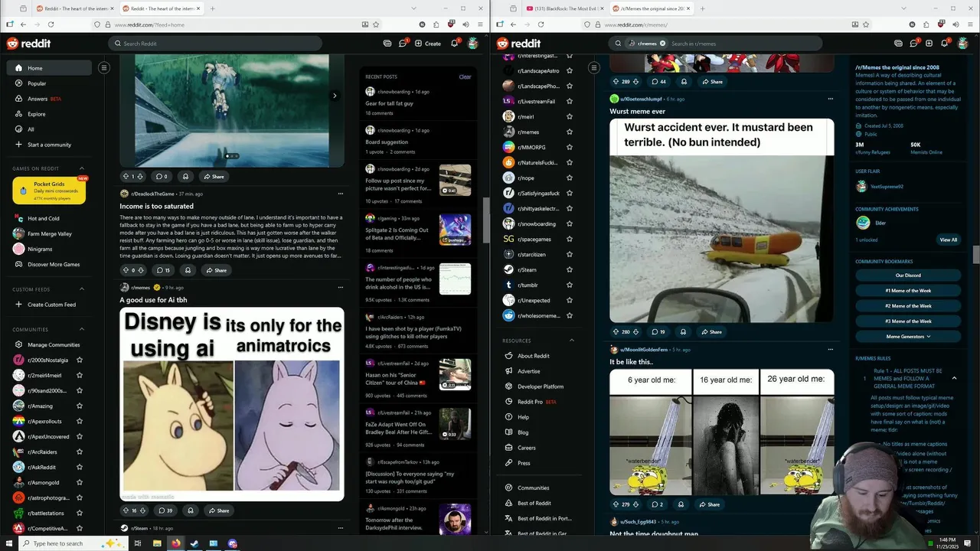This screenshot has width=980, height=551.
Task: Collapse the Custom Feeds section
Action: tap(82, 289)
